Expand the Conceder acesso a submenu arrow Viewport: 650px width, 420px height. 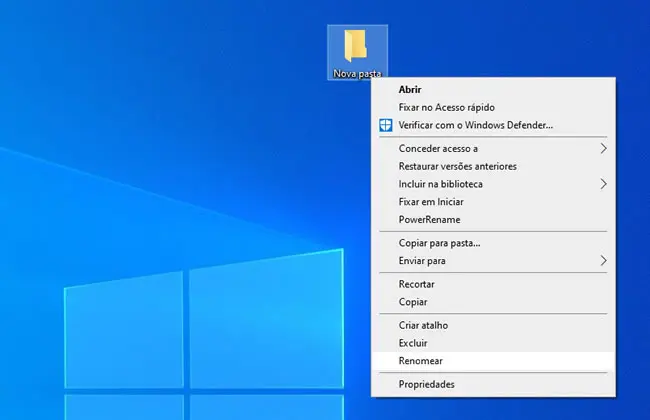tap(603, 149)
